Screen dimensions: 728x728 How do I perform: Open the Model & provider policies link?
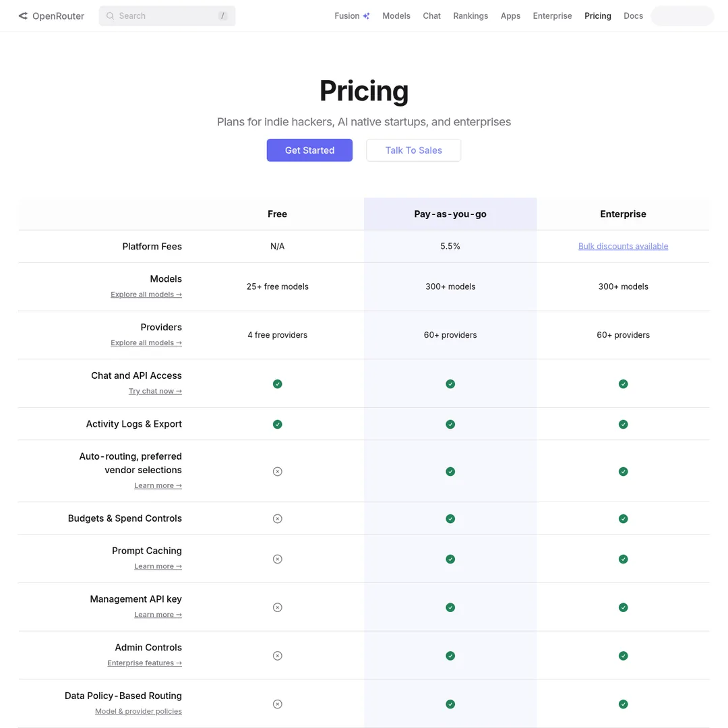138,711
